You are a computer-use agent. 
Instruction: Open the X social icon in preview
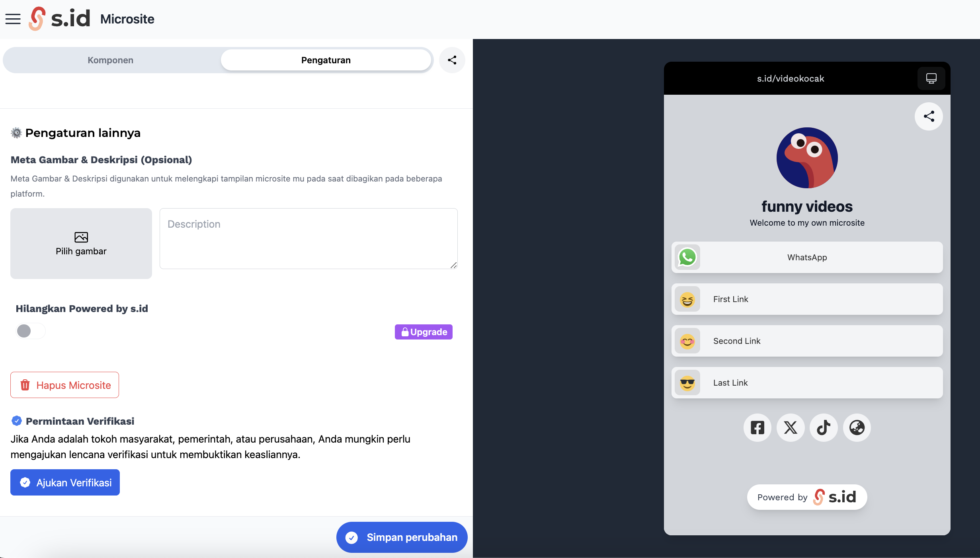(x=791, y=427)
